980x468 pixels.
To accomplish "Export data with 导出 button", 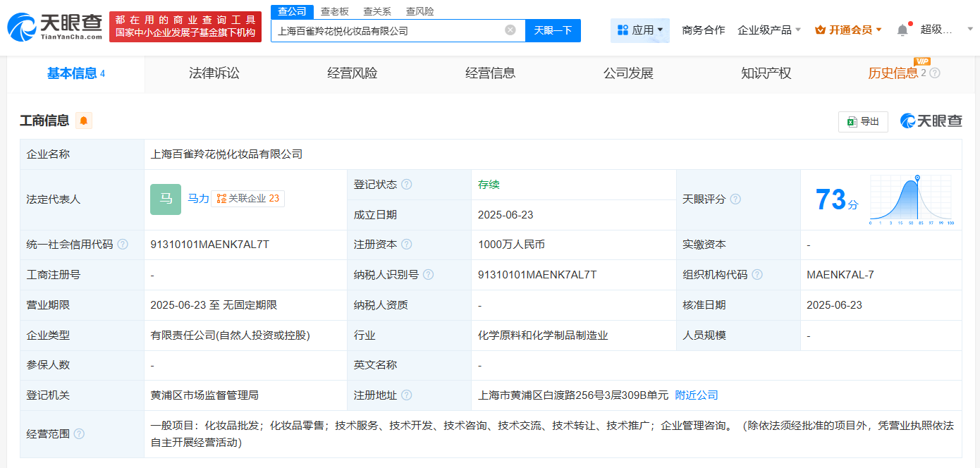I will tap(863, 121).
